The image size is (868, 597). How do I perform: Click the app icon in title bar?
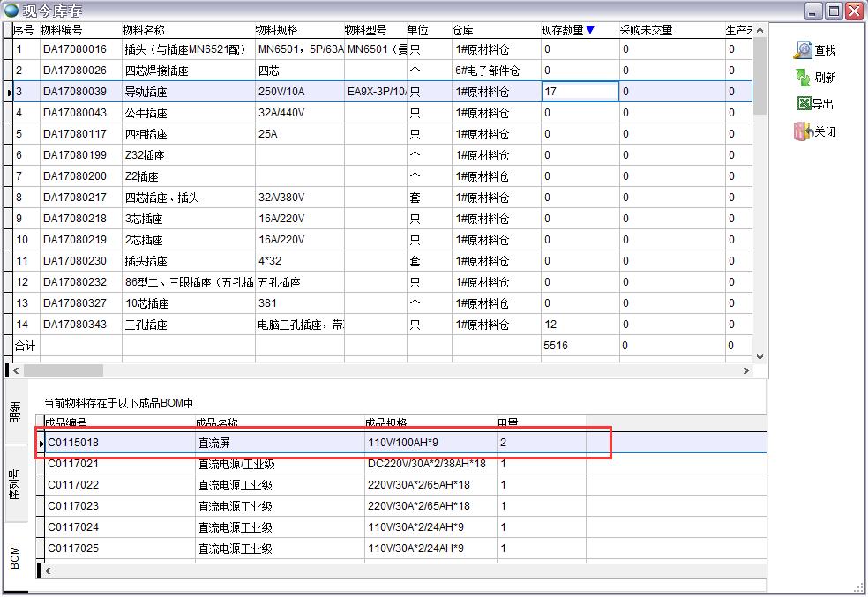point(11,10)
